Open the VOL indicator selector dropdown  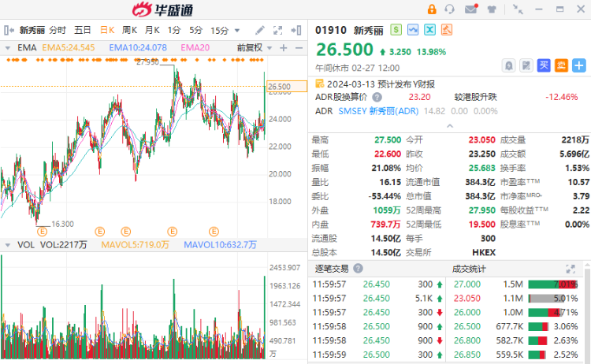coord(8,245)
